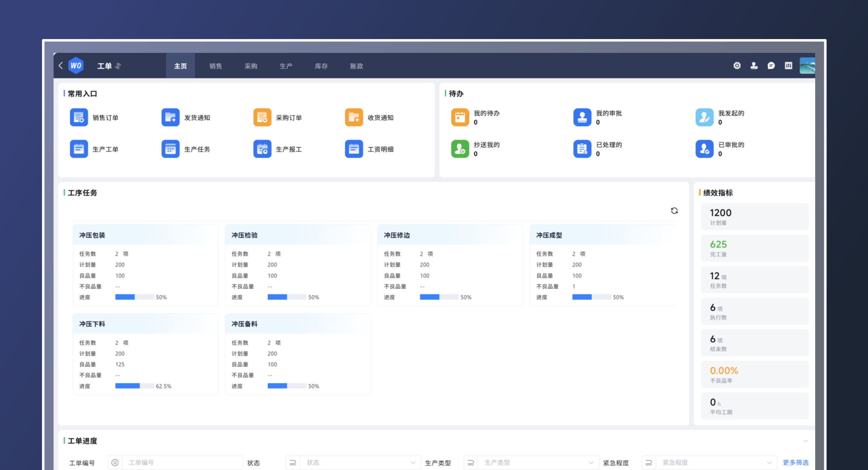
Task: Click the 我的待办 calendar icon
Action: click(x=460, y=117)
